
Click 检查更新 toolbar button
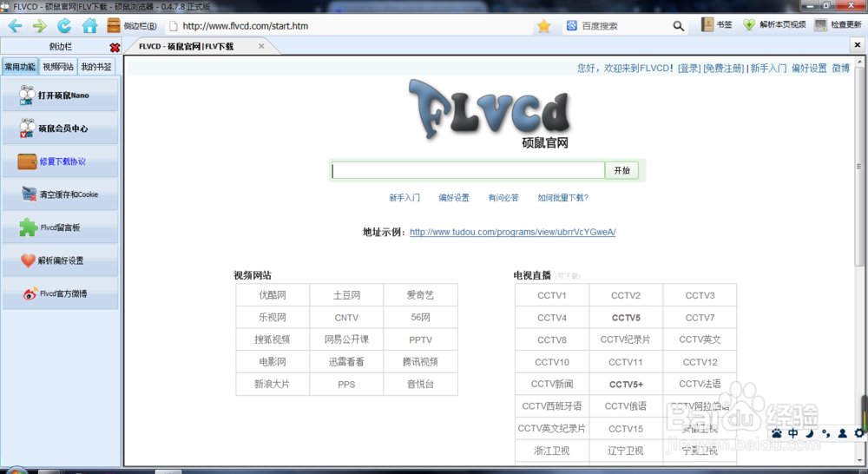click(x=838, y=24)
